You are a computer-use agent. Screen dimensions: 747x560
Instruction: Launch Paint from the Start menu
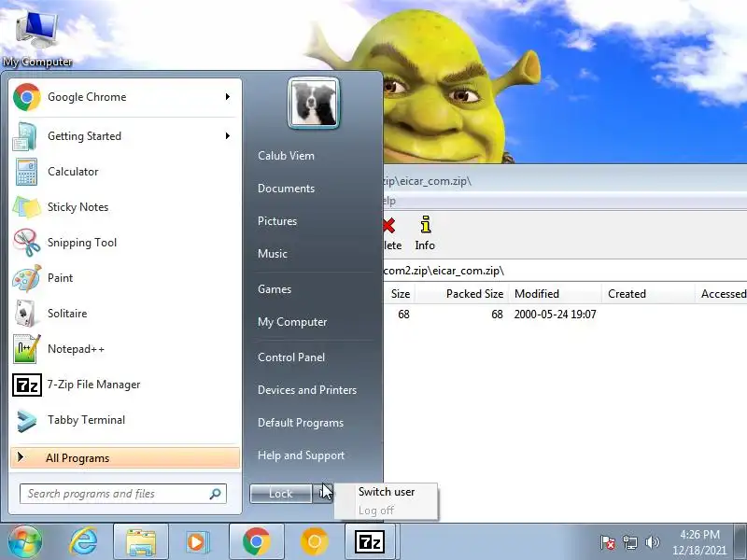(x=124, y=278)
